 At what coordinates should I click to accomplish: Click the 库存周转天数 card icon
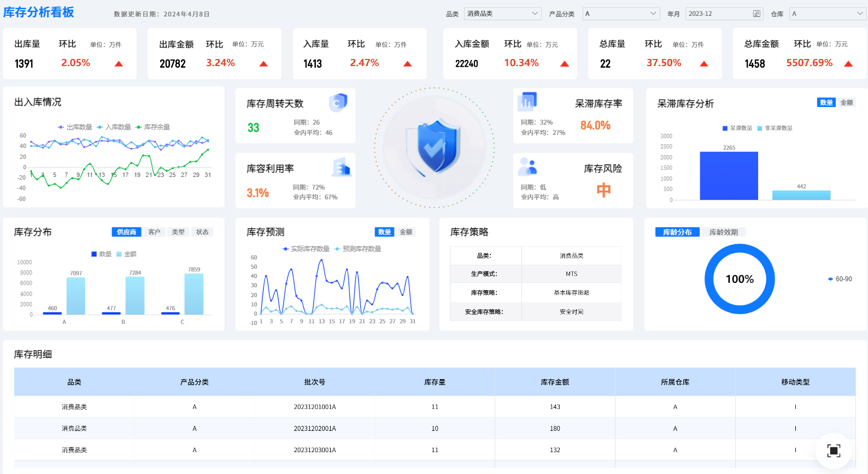[338, 102]
